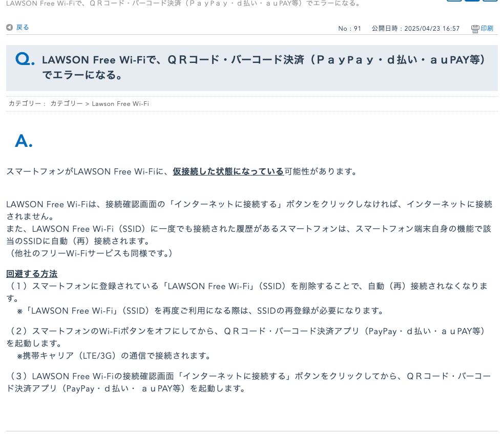504x437 pixels.
Task: Click the underlined text 仮接続した状態になっている
Action: (x=228, y=171)
